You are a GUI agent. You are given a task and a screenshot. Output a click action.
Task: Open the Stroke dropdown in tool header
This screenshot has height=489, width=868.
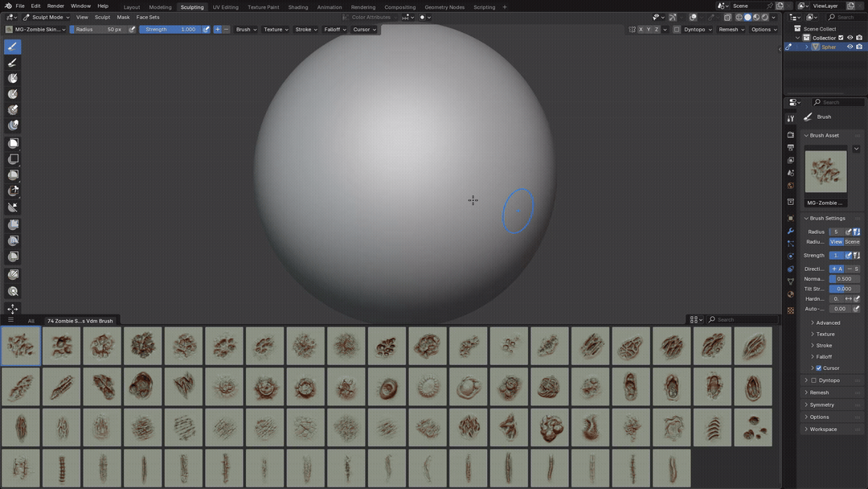305,29
